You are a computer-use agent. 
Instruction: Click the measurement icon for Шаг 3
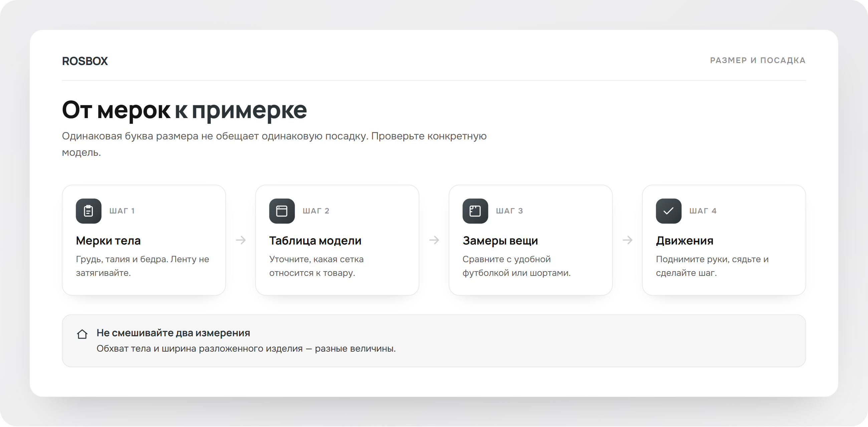(x=475, y=211)
